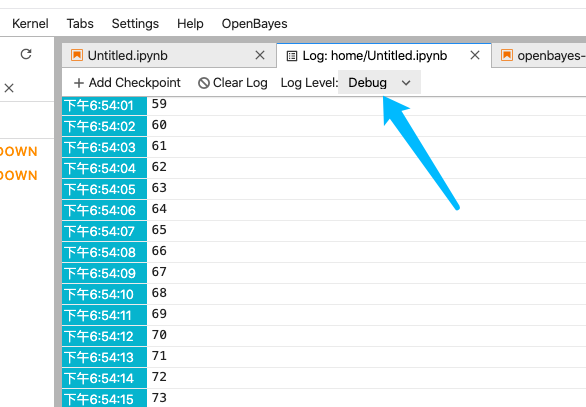Close the Untitled.ipynb tab
This screenshot has height=407, width=586.
point(260,55)
